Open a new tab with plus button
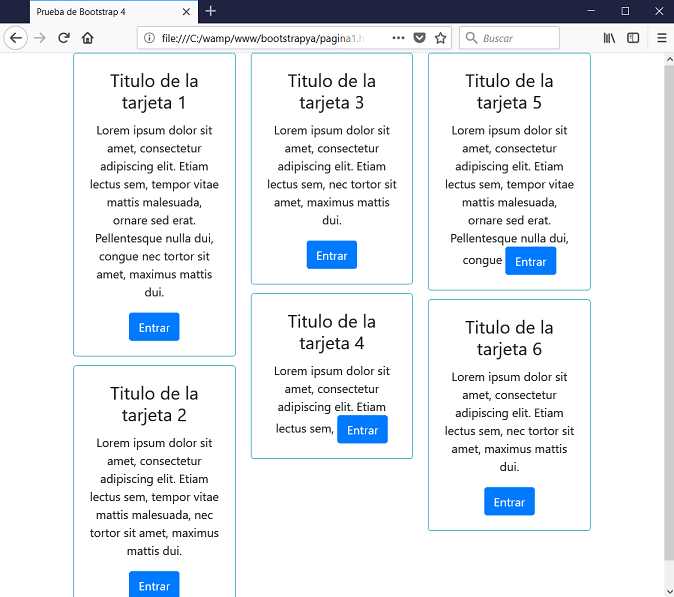 coord(211,11)
